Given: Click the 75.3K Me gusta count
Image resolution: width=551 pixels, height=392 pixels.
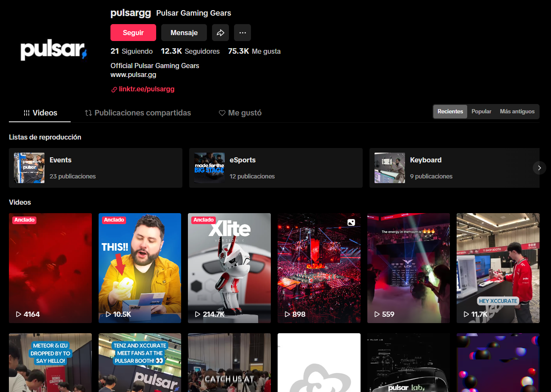Looking at the screenshot, I should [x=254, y=51].
